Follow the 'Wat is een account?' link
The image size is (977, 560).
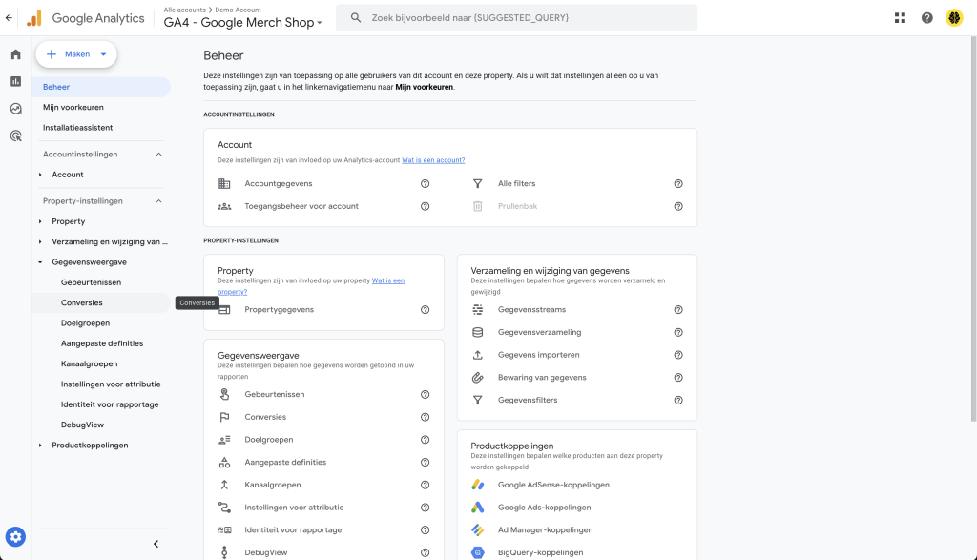point(433,160)
